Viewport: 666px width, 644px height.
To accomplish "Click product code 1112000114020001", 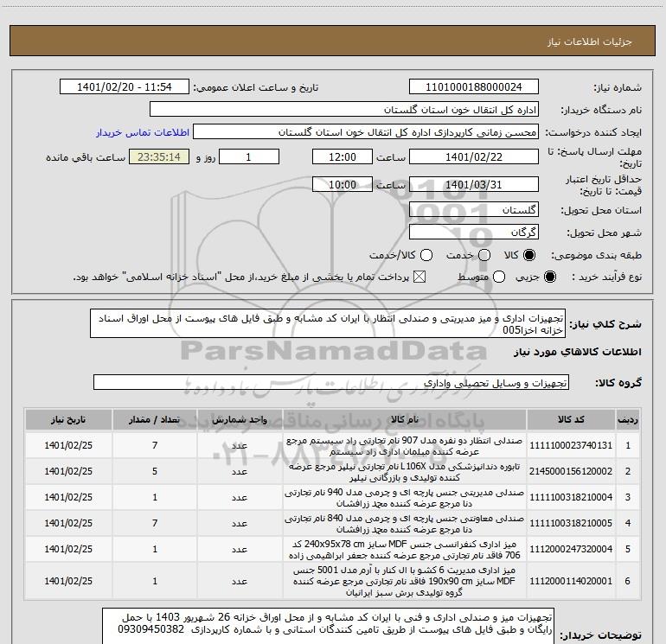I will 571,581.
